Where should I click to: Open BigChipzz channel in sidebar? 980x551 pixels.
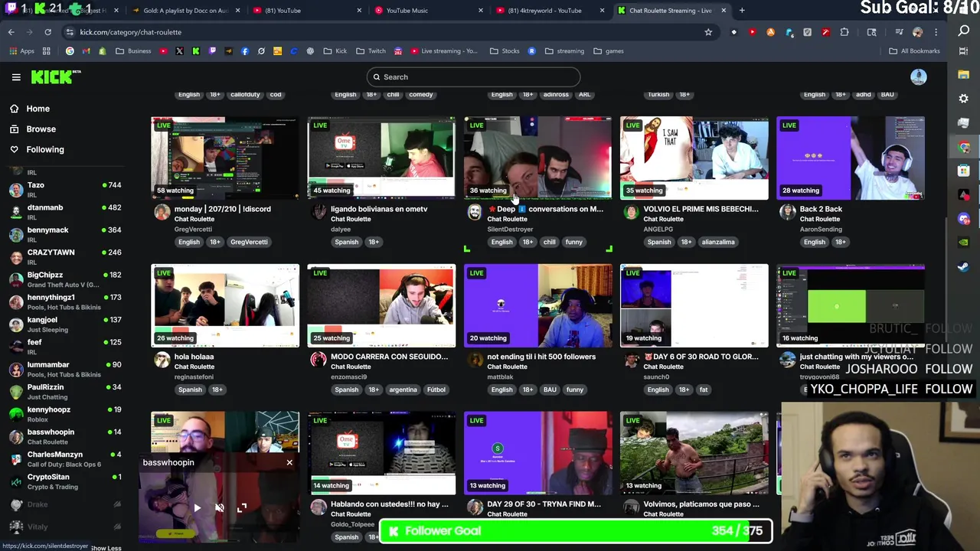[x=66, y=279]
